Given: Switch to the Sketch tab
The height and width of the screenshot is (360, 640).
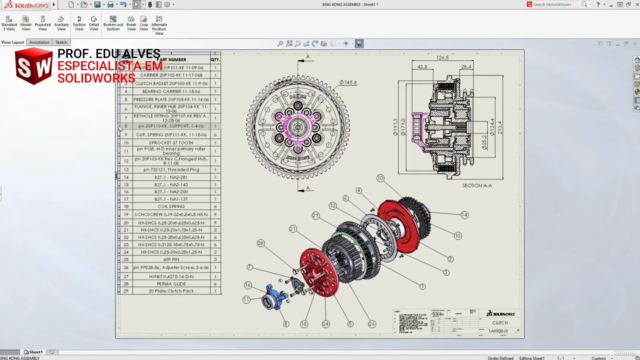Looking at the screenshot, I should click(x=61, y=42).
